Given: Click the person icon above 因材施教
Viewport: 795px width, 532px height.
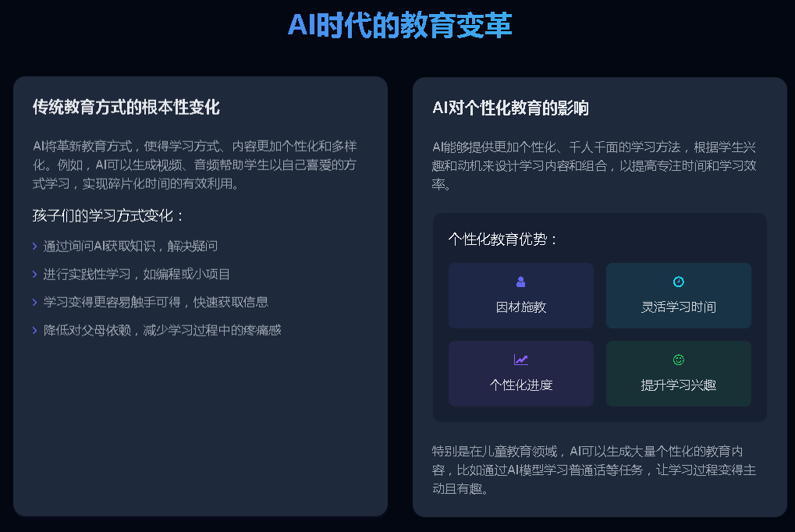Looking at the screenshot, I should [520, 282].
